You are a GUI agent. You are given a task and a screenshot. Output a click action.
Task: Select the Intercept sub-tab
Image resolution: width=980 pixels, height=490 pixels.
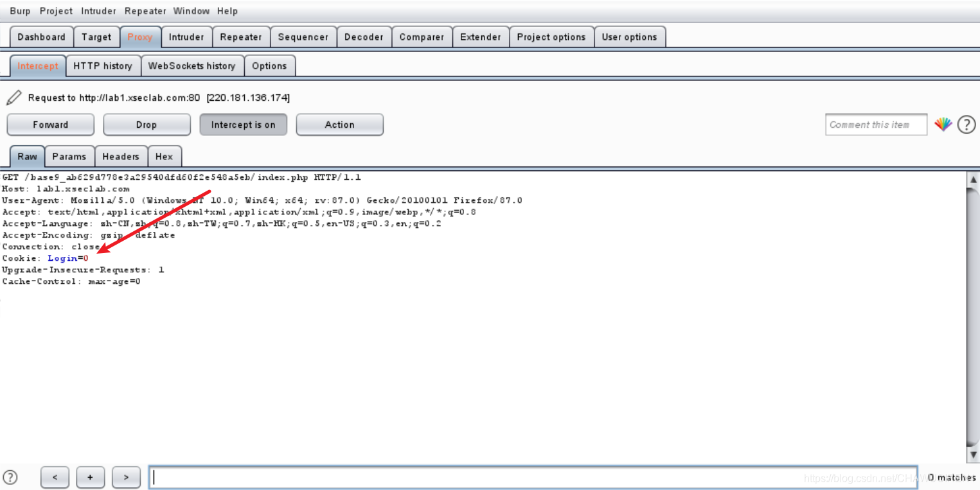coord(38,66)
